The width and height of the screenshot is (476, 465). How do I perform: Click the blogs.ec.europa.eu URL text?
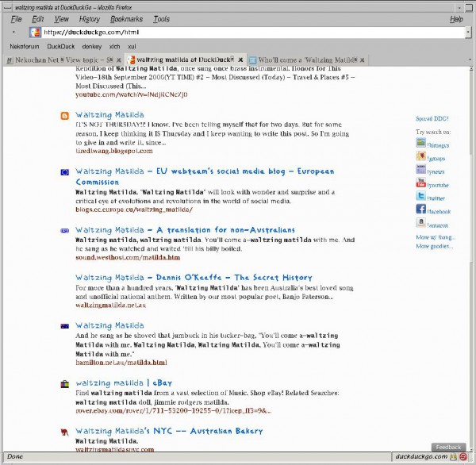tap(134, 209)
